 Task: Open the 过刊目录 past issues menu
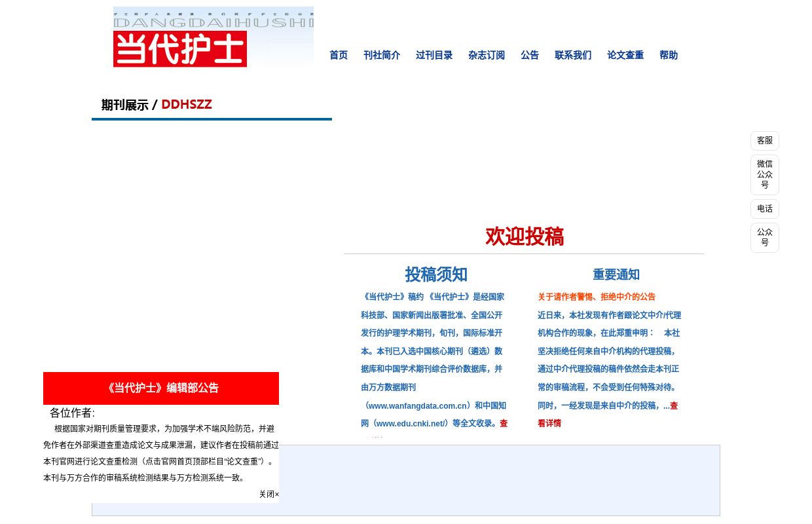tap(434, 55)
